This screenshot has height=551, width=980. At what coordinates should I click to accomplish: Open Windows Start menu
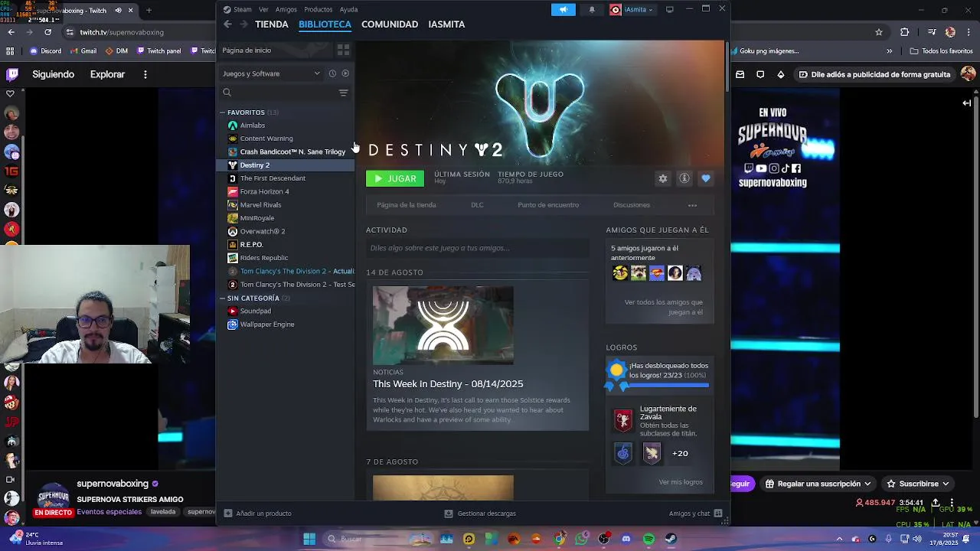(309, 539)
